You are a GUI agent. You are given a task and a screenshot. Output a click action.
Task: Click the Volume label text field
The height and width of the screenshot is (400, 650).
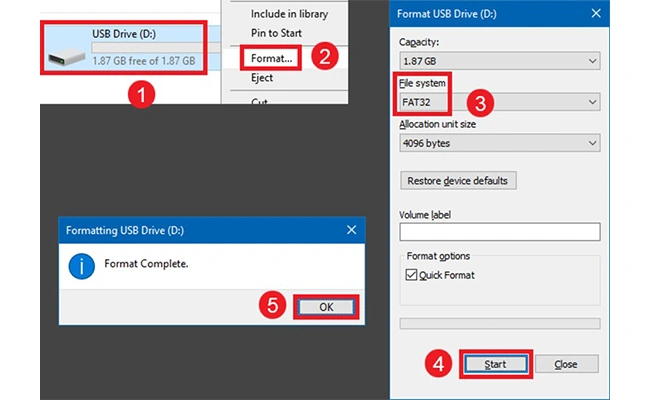(498, 231)
